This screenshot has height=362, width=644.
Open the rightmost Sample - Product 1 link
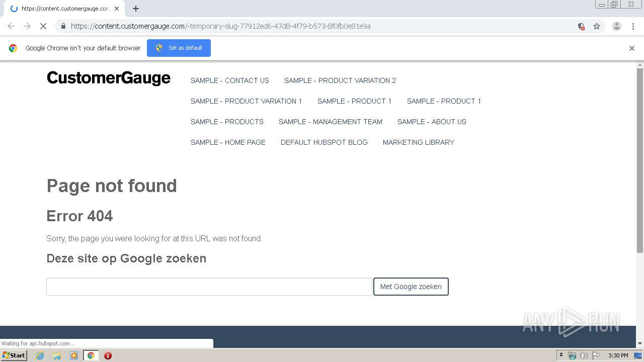[444, 101]
